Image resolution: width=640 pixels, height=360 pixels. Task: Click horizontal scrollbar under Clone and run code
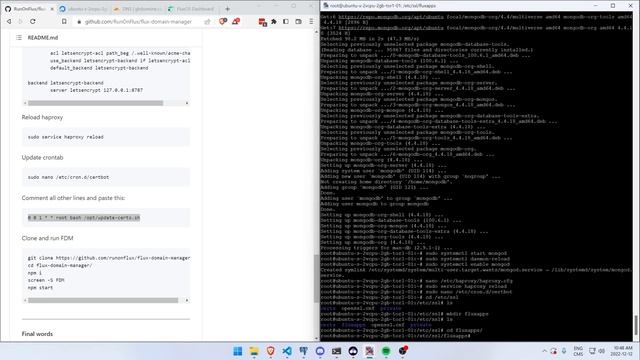103,300
